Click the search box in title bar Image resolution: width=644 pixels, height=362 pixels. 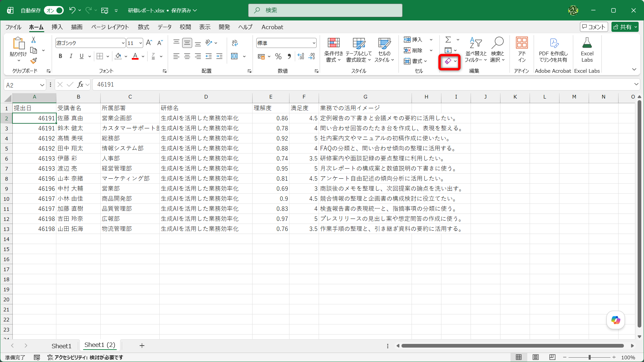click(325, 10)
